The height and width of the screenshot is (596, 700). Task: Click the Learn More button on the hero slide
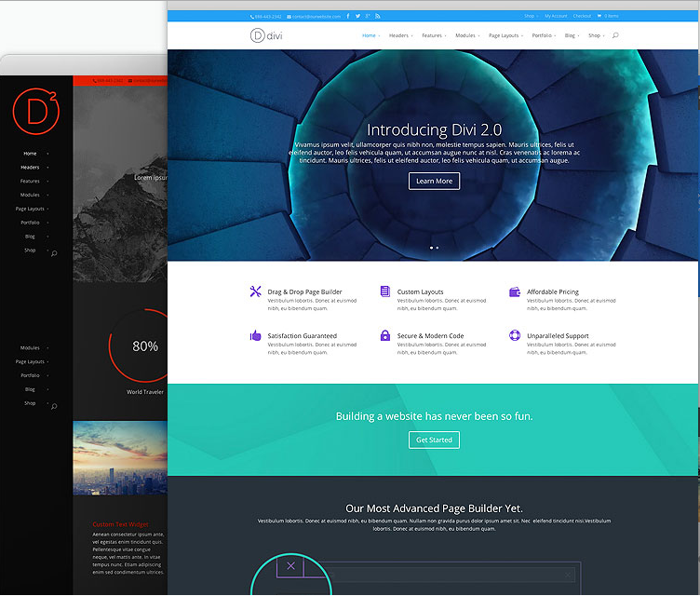(x=434, y=181)
